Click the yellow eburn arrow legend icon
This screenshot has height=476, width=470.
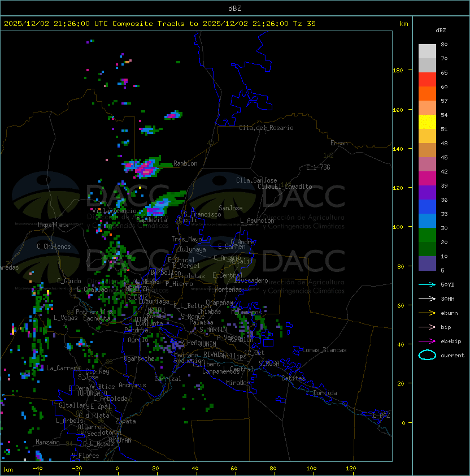[x=427, y=313]
